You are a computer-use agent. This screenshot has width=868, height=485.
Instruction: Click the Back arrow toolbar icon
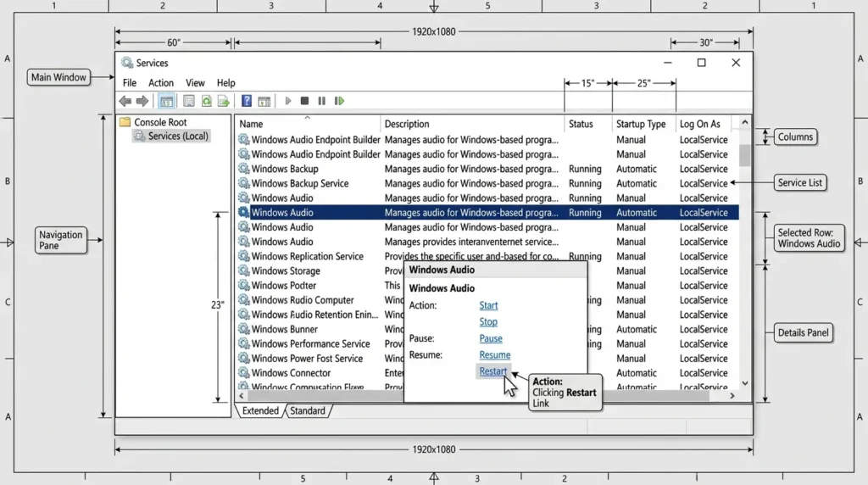pyautogui.click(x=125, y=101)
